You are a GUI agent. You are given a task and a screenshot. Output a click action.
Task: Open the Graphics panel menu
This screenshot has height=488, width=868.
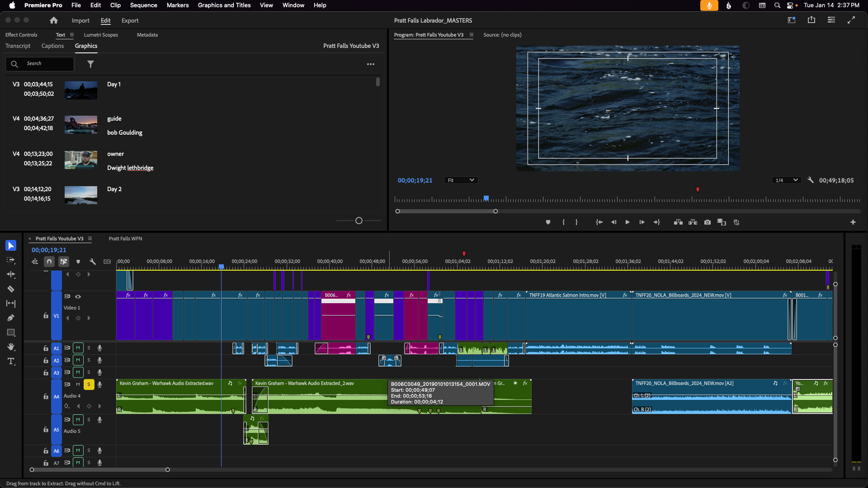pos(370,64)
